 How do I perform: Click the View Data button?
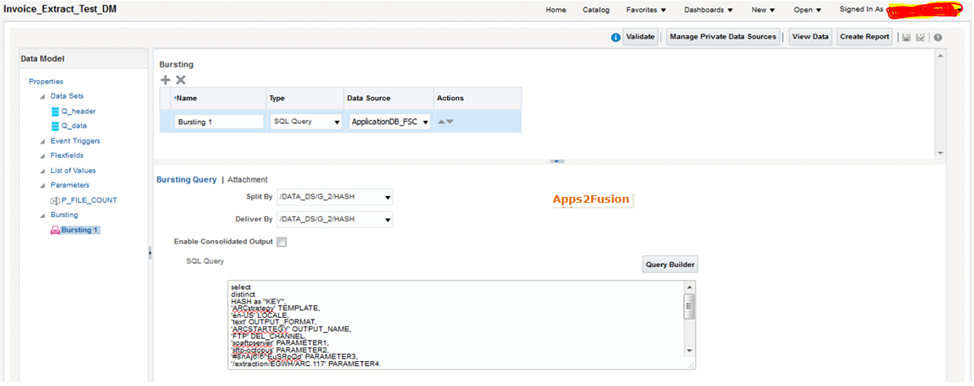point(811,37)
